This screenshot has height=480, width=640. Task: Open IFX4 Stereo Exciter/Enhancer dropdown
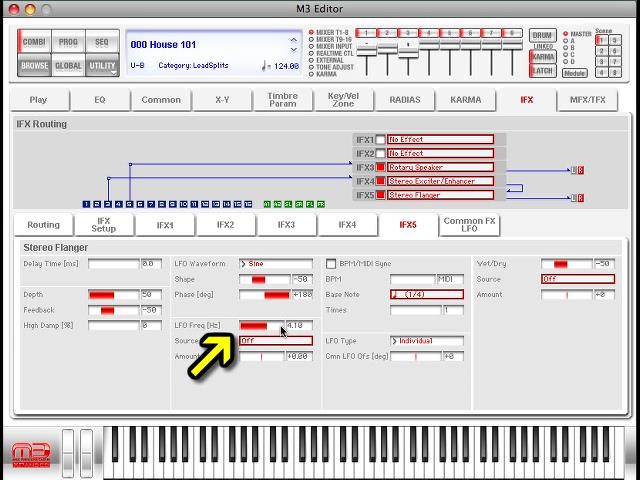point(440,181)
